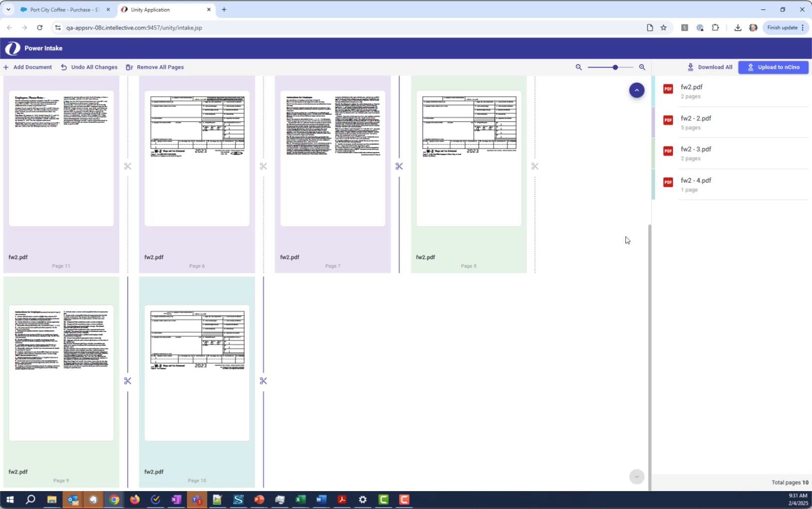Click the round down chevron button
This screenshot has width=812, height=509.
pyautogui.click(x=636, y=477)
